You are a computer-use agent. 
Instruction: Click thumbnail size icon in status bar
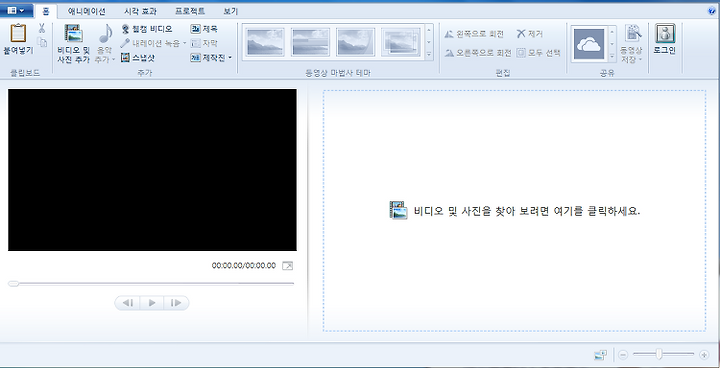pyautogui.click(x=600, y=355)
